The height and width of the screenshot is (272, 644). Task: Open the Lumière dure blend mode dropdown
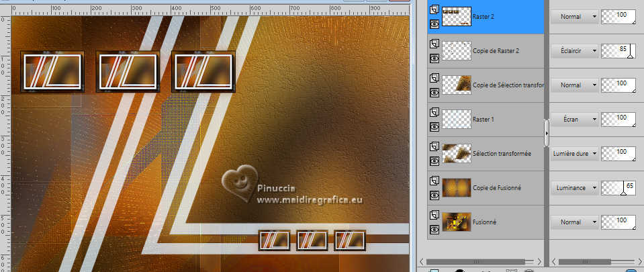point(574,154)
